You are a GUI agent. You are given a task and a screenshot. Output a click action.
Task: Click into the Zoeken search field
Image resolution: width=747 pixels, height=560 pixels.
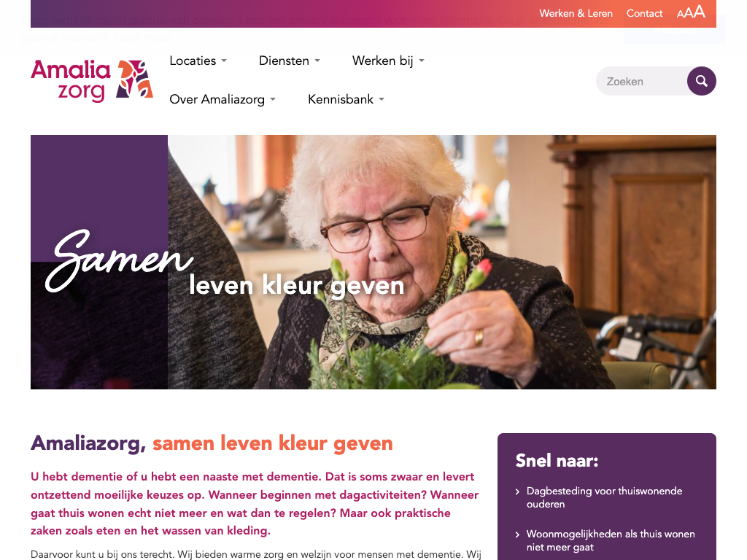(x=642, y=81)
